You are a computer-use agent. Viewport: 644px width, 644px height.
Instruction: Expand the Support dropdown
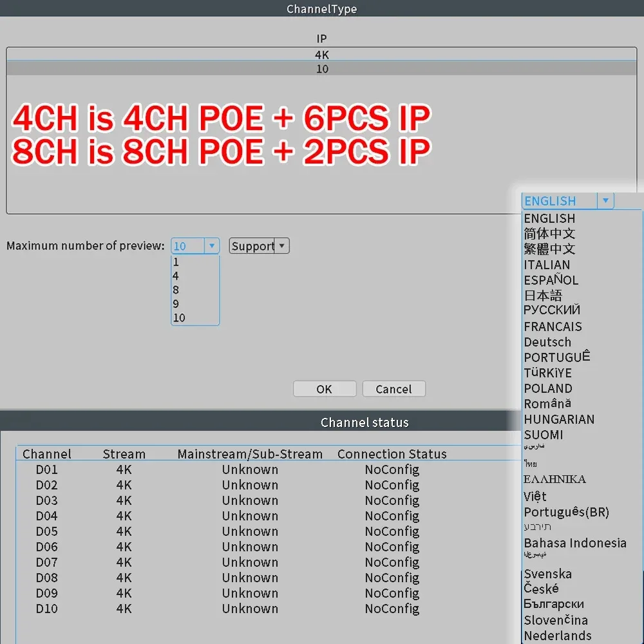[281, 245]
